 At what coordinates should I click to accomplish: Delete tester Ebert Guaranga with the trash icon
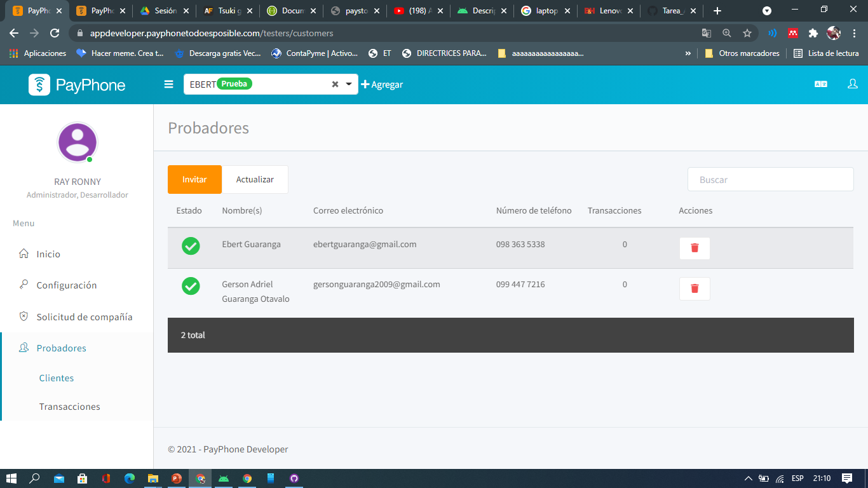694,248
